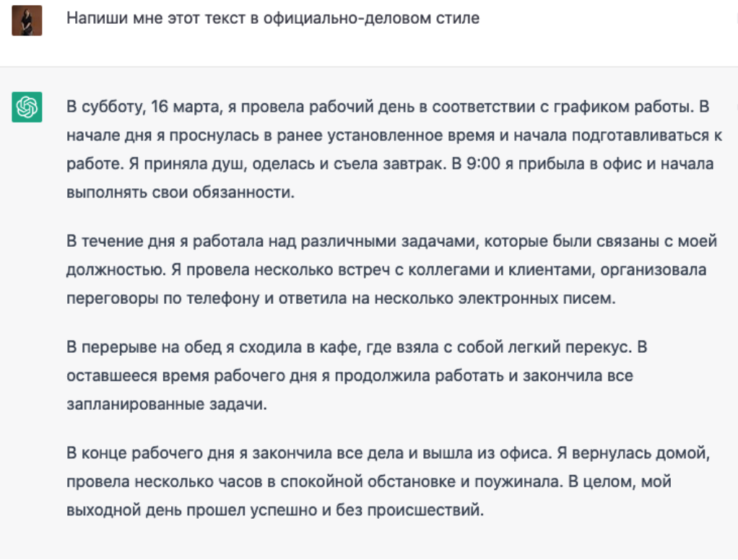The width and height of the screenshot is (738, 560).
Task: Click the paragraph starting "В конце рабочего дня"
Action: [390, 481]
